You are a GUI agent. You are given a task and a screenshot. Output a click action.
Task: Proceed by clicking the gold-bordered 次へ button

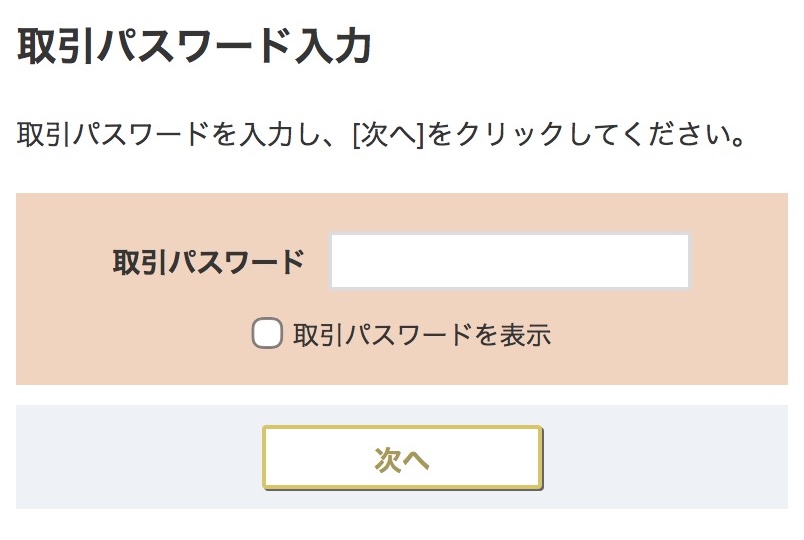click(402, 458)
